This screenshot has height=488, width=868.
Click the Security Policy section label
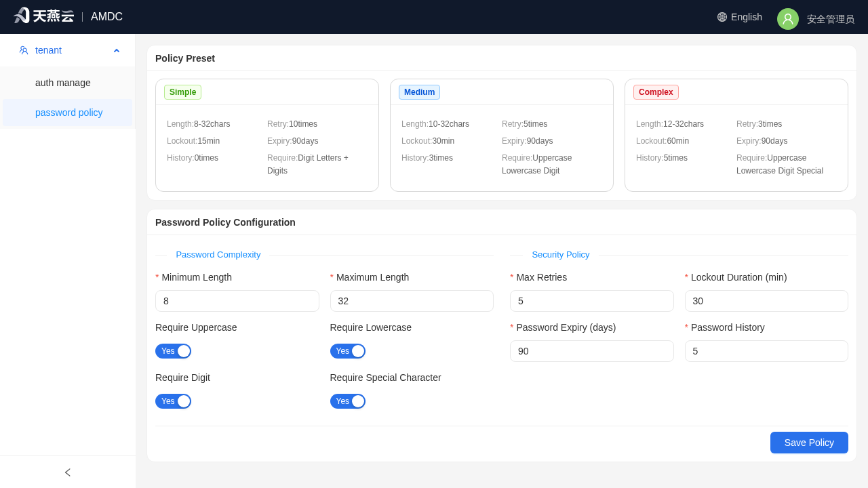pyautogui.click(x=561, y=255)
